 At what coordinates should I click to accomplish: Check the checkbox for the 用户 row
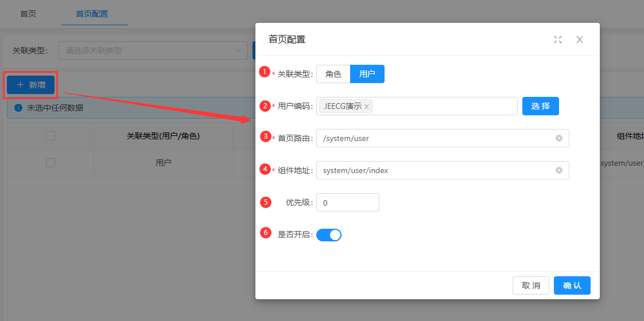pyautogui.click(x=51, y=163)
